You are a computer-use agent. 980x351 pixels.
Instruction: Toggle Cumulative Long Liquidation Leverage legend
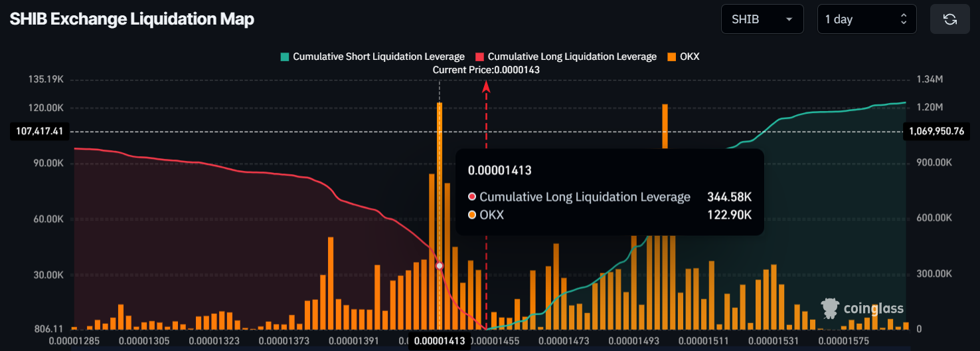[x=566, y=57]
